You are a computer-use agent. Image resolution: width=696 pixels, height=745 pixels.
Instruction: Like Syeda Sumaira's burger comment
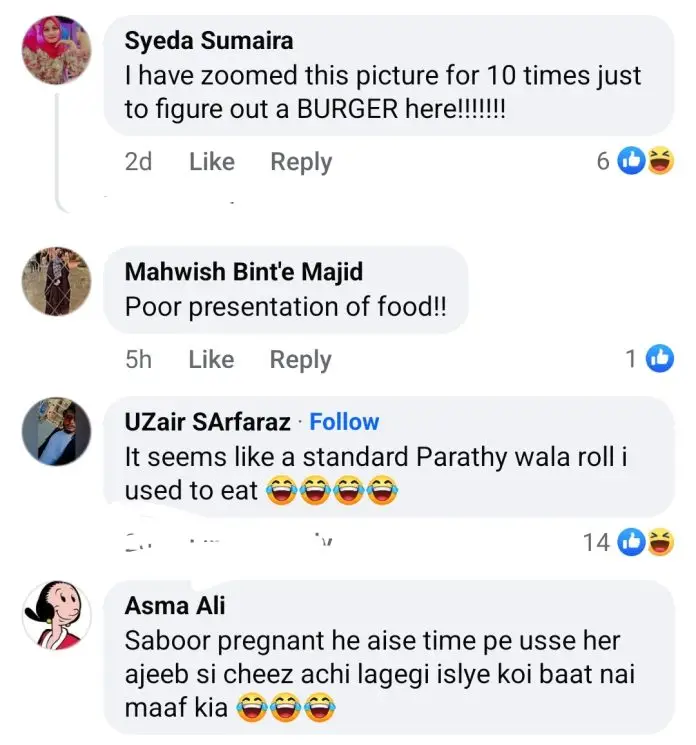[211, 162]
